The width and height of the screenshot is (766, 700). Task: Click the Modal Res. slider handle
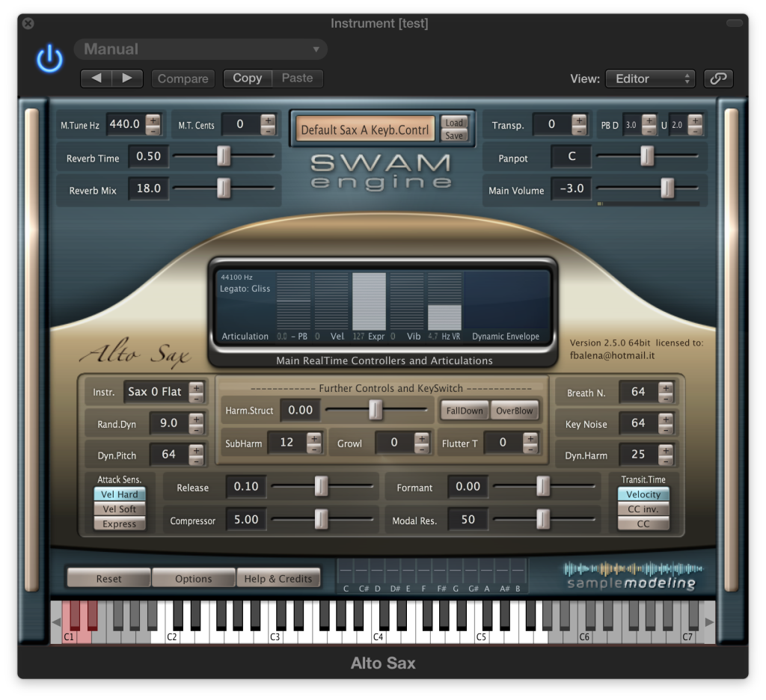pyautogui.click(x=543, y=519)
